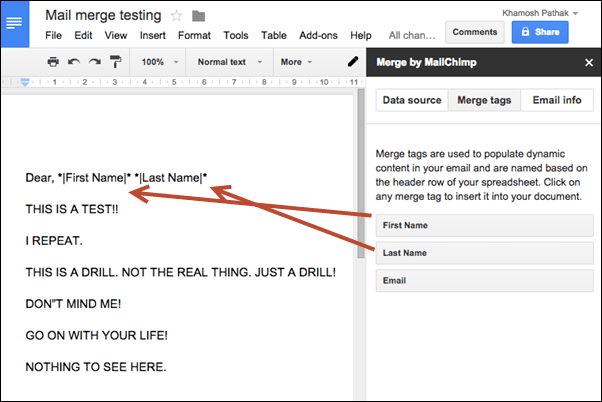Click the blue Share button
This screenshot has height=402, width=602.
click(x=540, y=32)
